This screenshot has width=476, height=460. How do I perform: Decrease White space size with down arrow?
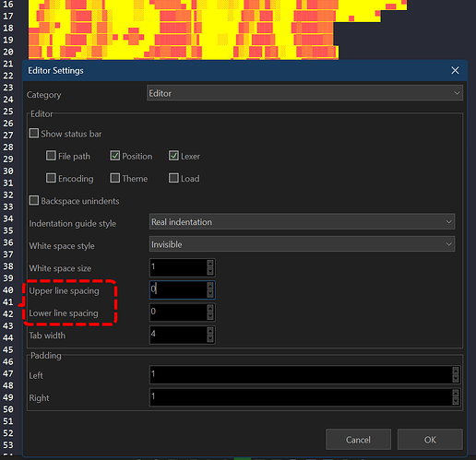210,271
